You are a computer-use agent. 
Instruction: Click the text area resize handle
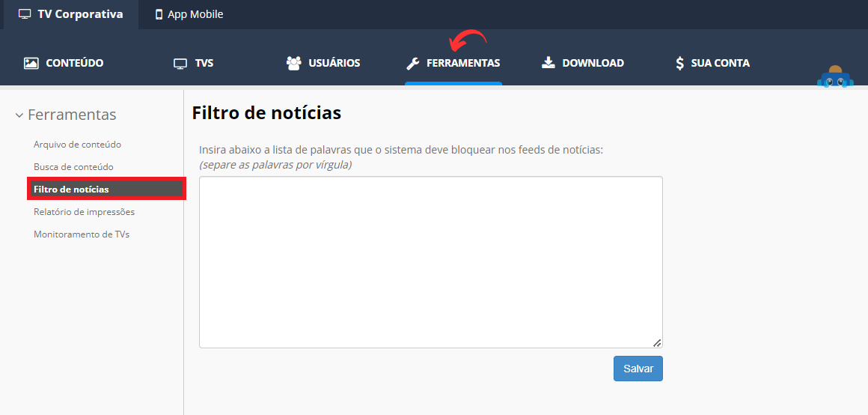click(x=657, y=343)
